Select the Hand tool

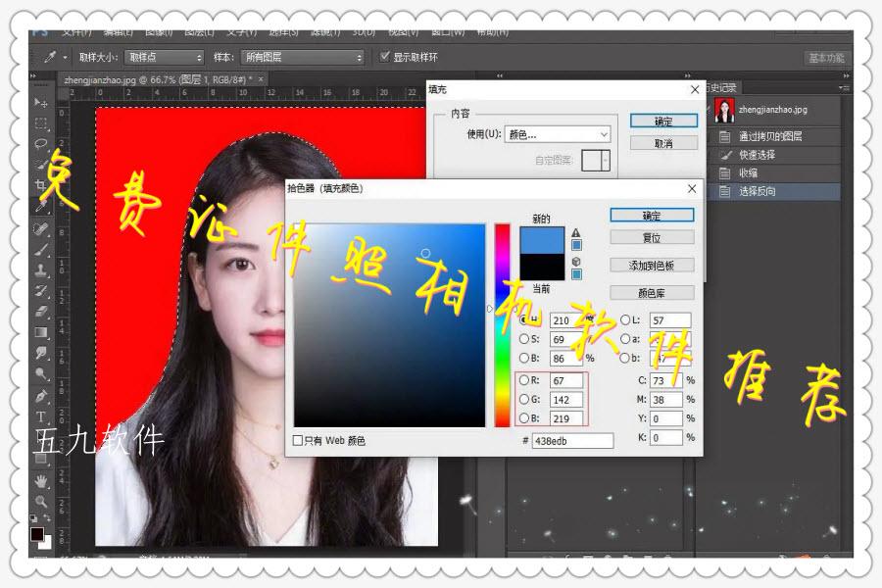click(x=41, y=481)
